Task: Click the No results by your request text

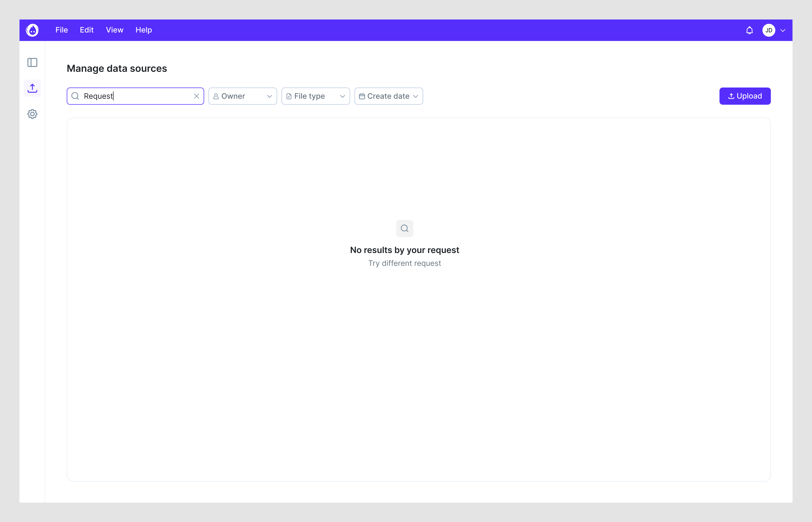Action: 405,250
